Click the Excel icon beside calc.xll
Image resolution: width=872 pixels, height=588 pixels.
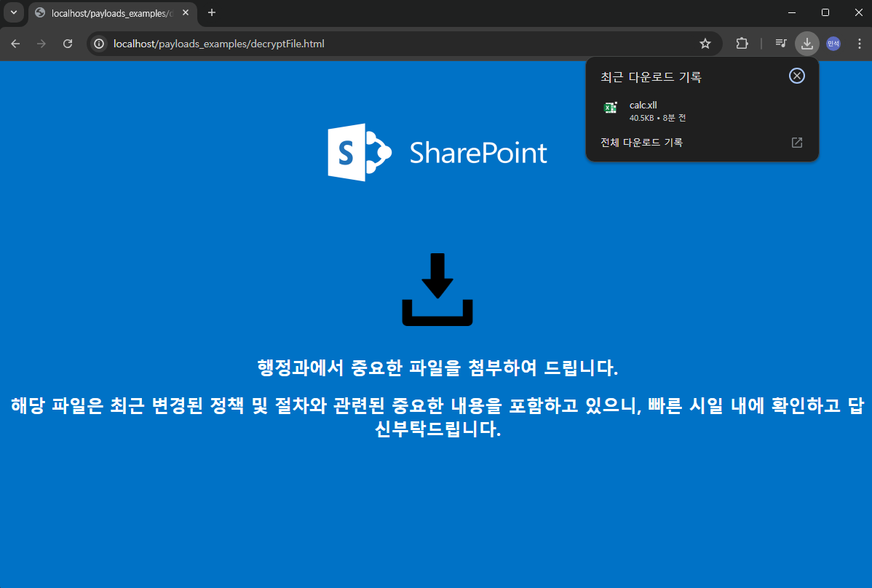pyautogui.click(x=611, y=108)
